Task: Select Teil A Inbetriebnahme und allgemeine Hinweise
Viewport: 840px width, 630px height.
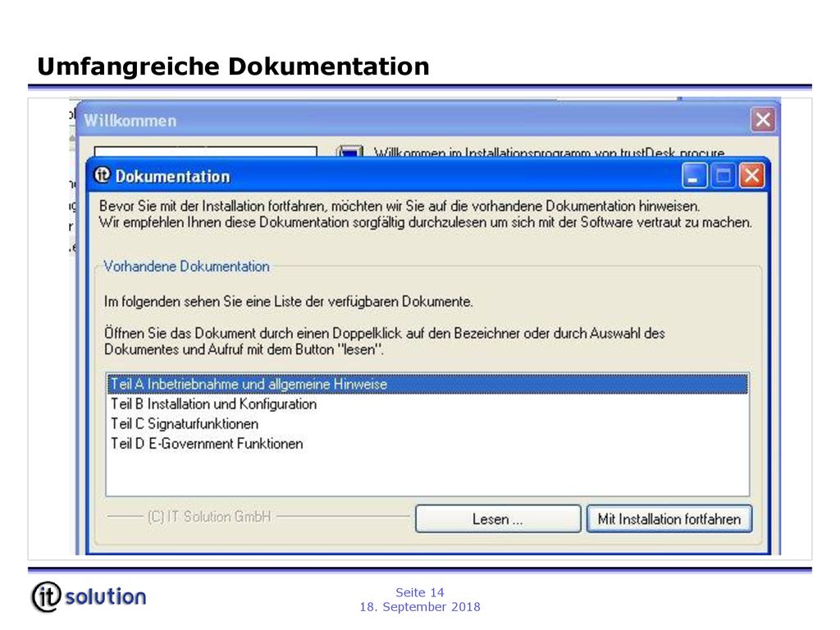Action: [427, 384]
